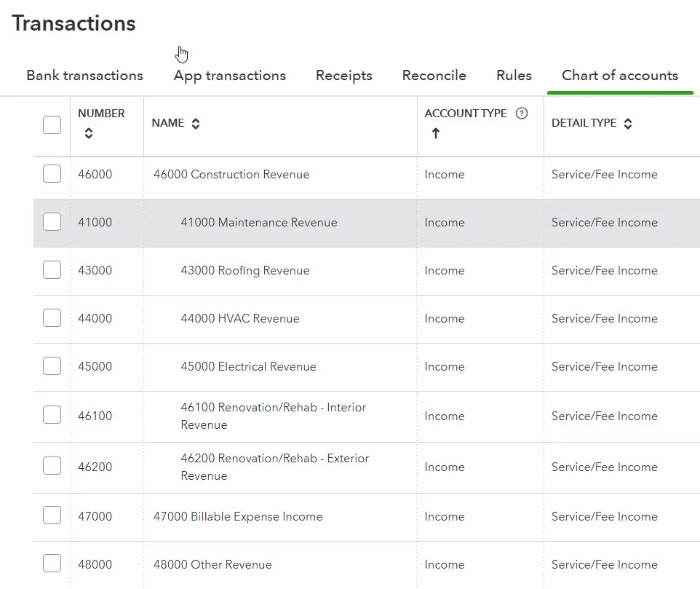Toggle the select-all header checkbox
Image resolution: width=700 pixels, height=589 pixels.
pyautogui.click(x=52, y=124)
